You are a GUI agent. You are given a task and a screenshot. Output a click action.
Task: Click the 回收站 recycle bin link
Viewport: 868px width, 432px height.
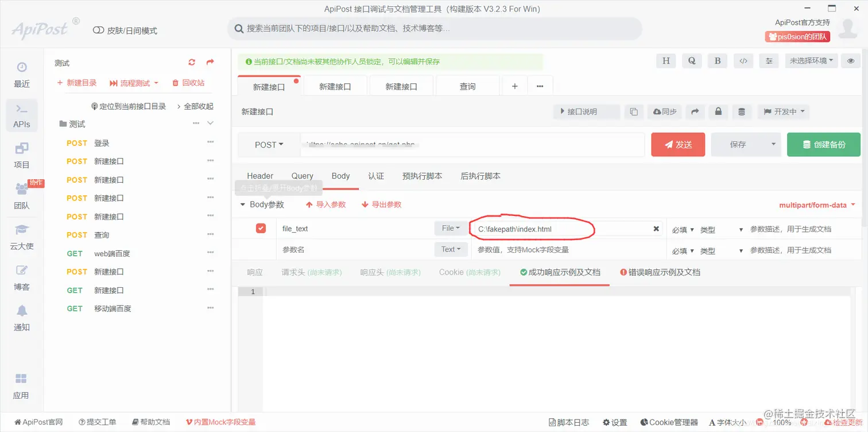point(188,83)
